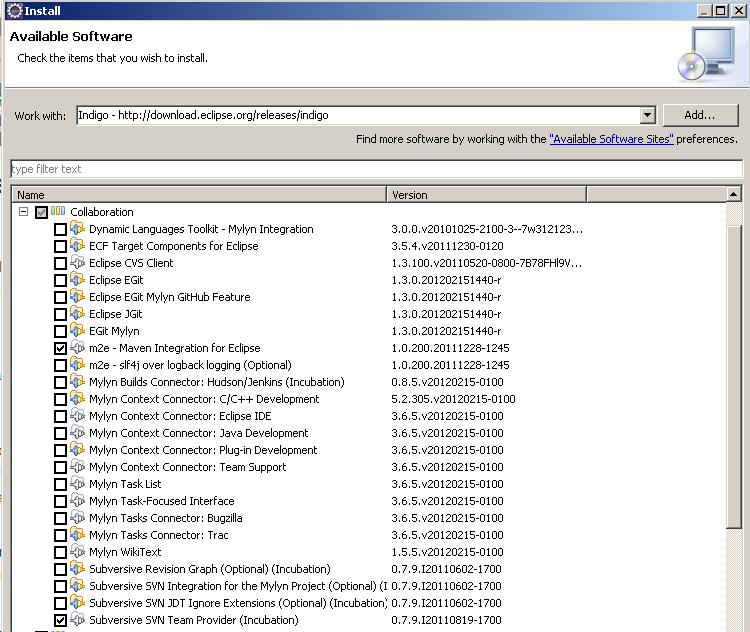Screen dimensions: 750x632
Task: Enable the Mylyn WikiText checkbox
Action: tap(60, 552)
